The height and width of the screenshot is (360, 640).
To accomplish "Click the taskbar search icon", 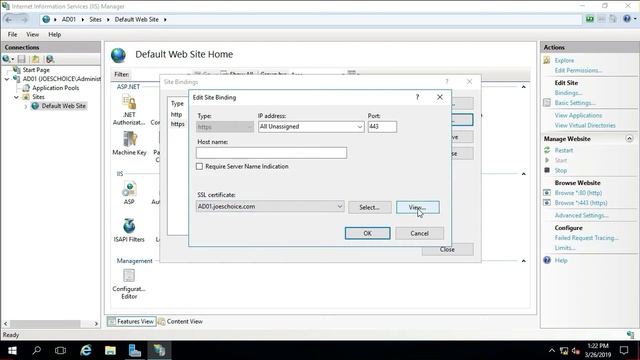I will 36,351.
